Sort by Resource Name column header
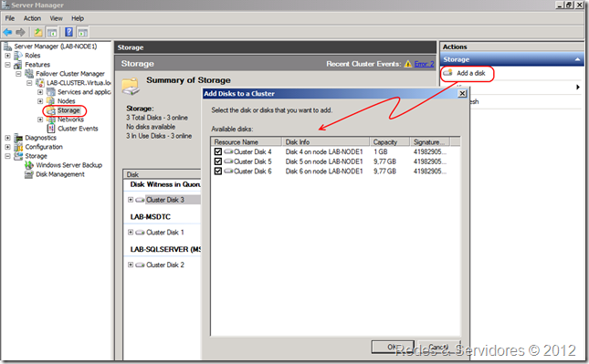The width and height of the screenshot is (589, 364). [x=247, y=141]
